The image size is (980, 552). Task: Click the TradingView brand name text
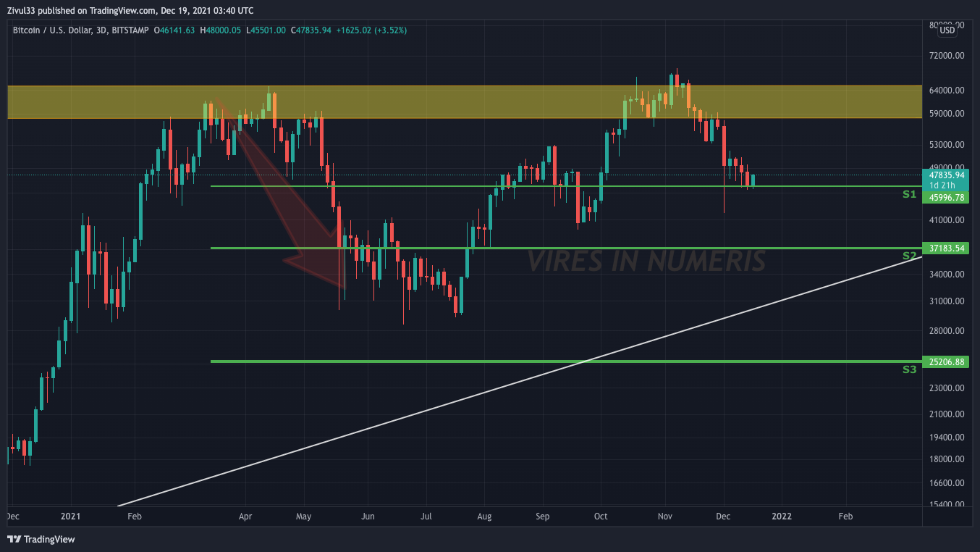[x=49, y=539]
